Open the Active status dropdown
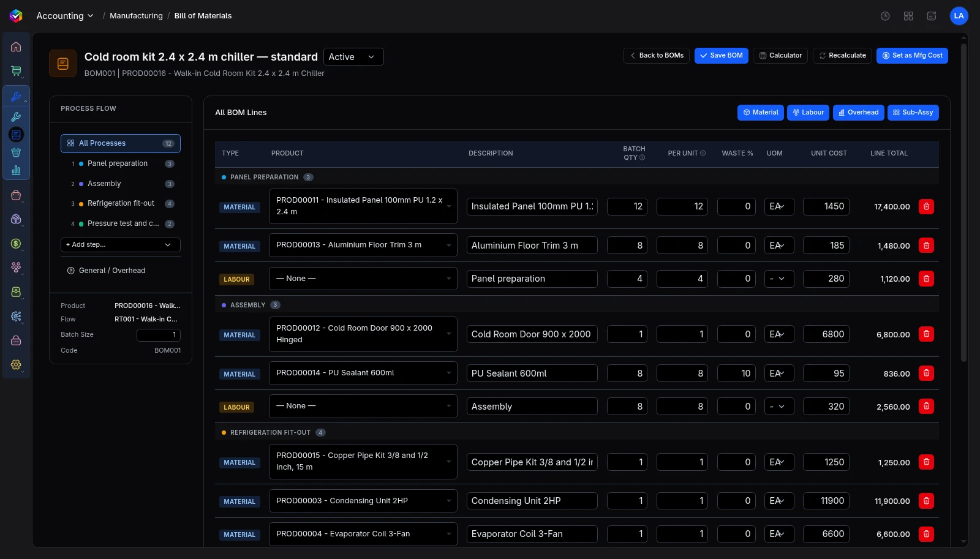The image size is (980, 559). (x=353, y=57)
